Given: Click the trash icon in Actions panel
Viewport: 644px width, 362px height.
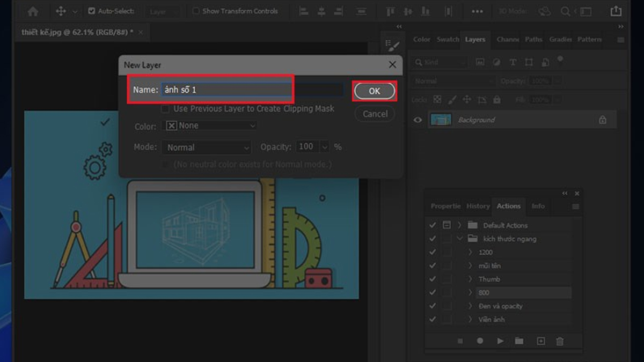Looking at the screenshot, I should [560, 341].
